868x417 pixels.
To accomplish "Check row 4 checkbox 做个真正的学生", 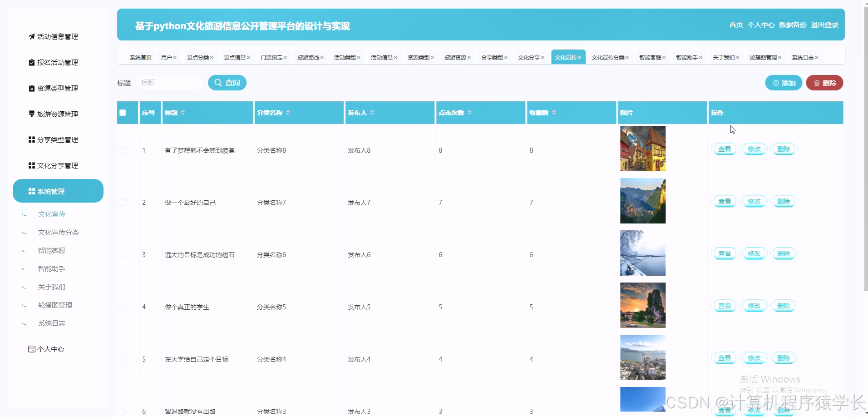I will pyautogui.click(x=123, y=307).
